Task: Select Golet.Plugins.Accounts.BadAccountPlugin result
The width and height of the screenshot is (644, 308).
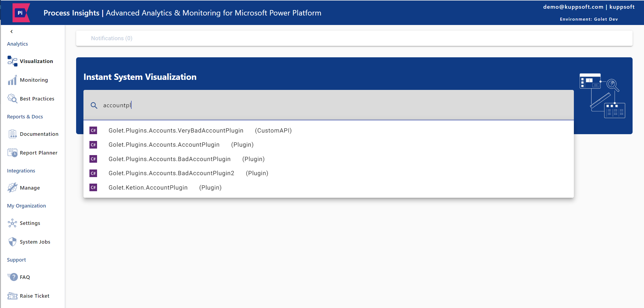Action: click(328, 159)
